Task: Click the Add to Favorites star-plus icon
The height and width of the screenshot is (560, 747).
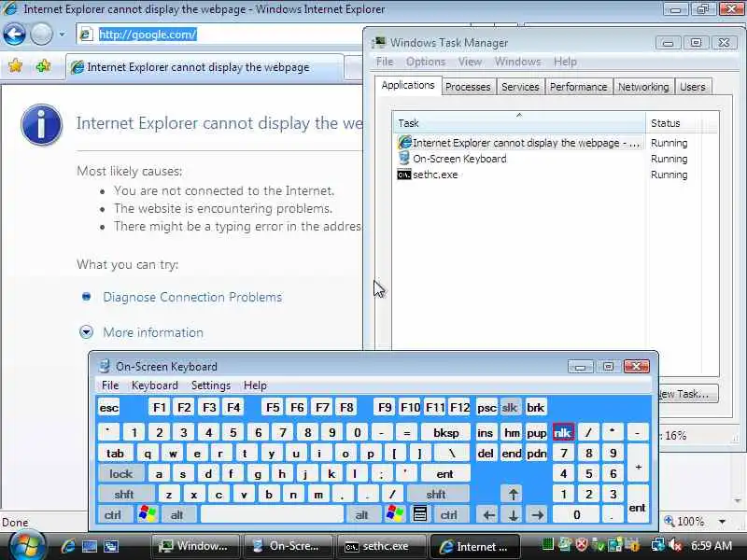Action: [43, 65]
